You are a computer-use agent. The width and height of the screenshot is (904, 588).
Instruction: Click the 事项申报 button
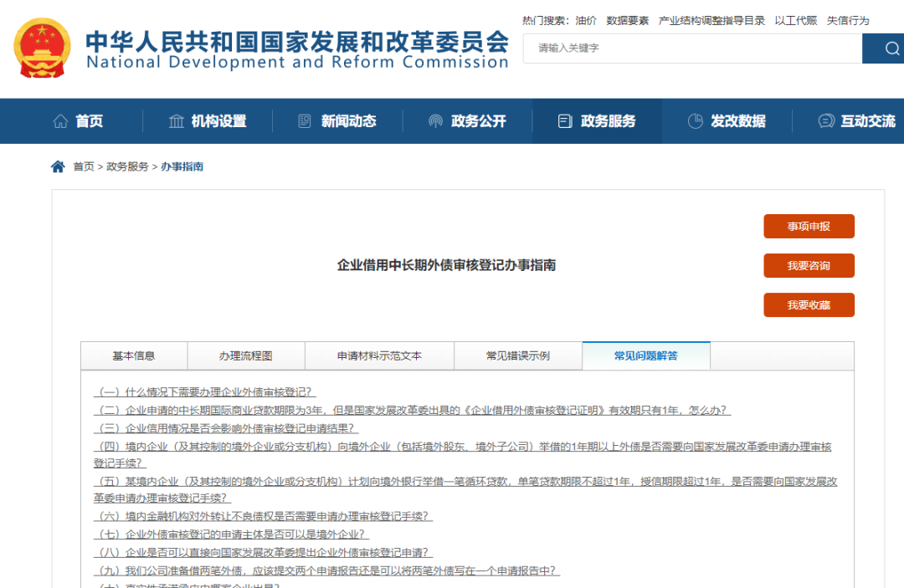[x=809, y=226]
